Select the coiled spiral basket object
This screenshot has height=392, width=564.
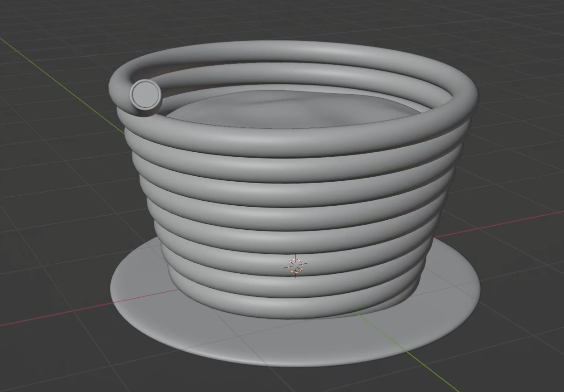pyautogui.click(x=293, y=179)
